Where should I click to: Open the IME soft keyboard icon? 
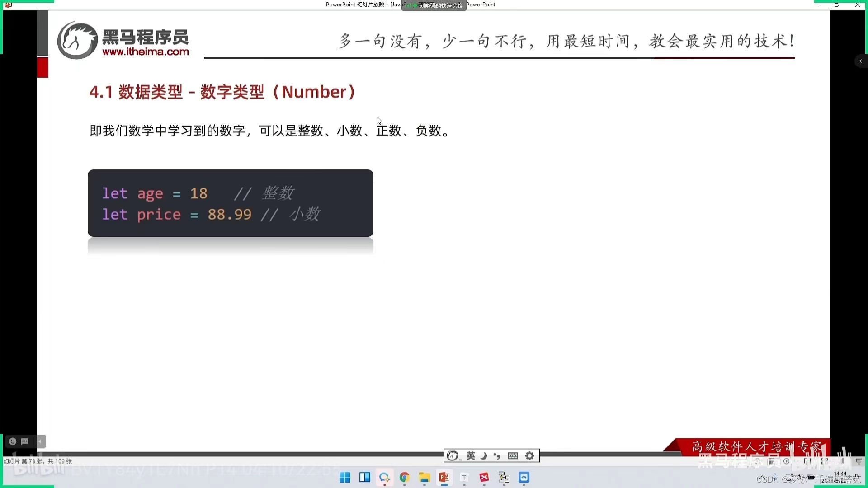tap(513, 456)
